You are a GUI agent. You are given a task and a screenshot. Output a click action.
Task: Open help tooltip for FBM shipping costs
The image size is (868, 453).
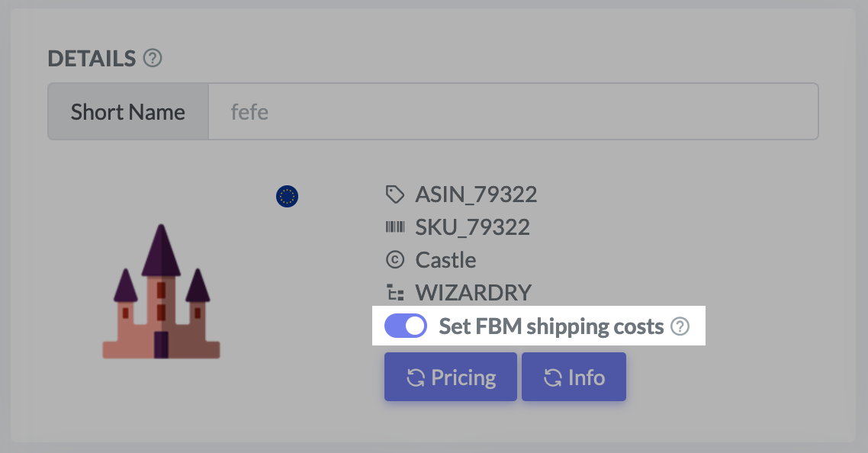pos(680,327)
